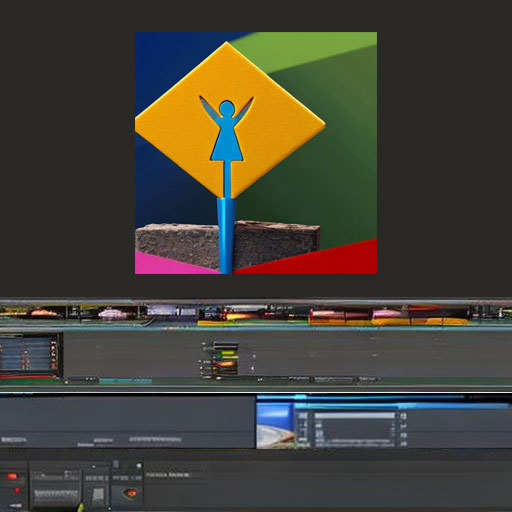Image resolution: width=512 pixels, height=512 pixels.
Task: Click the gray square fader knob
Action: coord(98,495)
